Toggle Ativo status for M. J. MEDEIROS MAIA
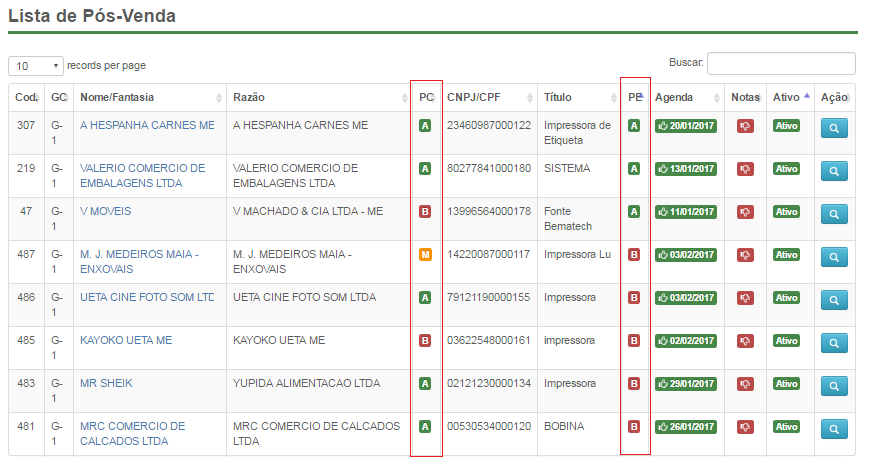This screenshot has width=870, height=465. click(x=786, y=255)
